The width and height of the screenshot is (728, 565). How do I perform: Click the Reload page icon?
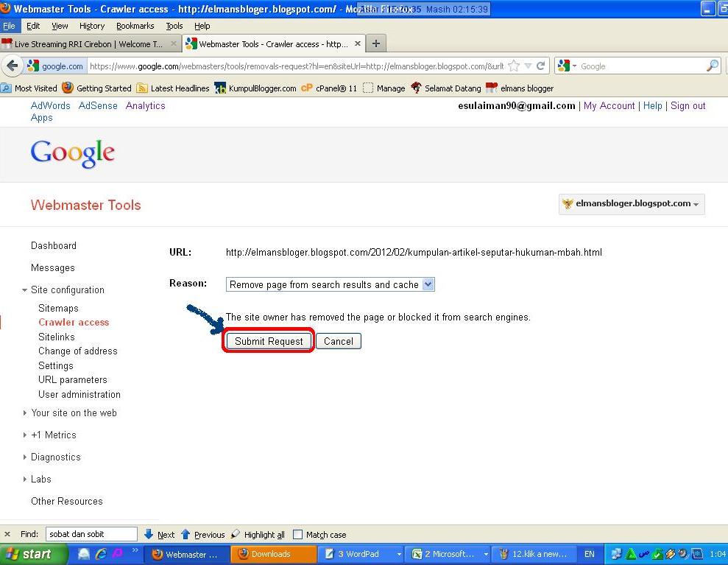(x=541, y=66)
